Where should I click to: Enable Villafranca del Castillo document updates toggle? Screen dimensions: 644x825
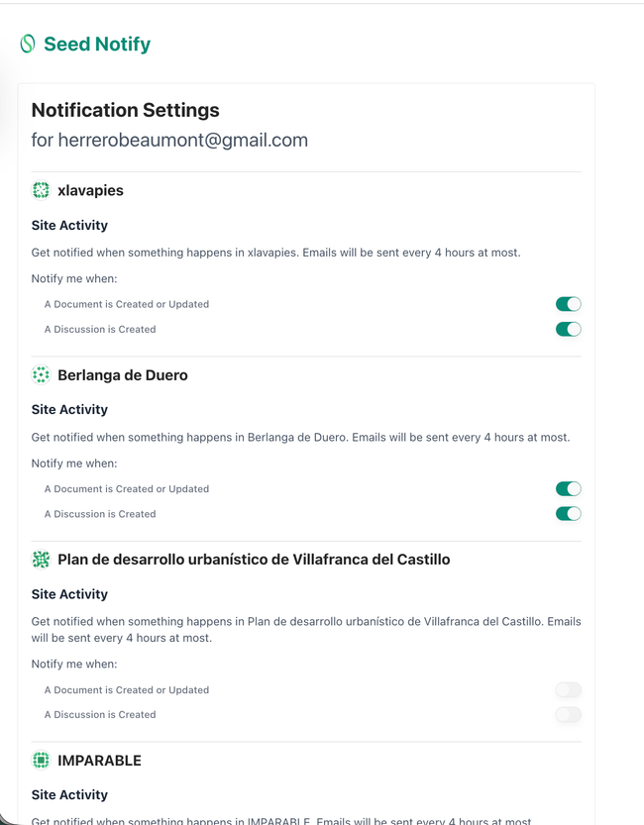[x=568, y=689]
